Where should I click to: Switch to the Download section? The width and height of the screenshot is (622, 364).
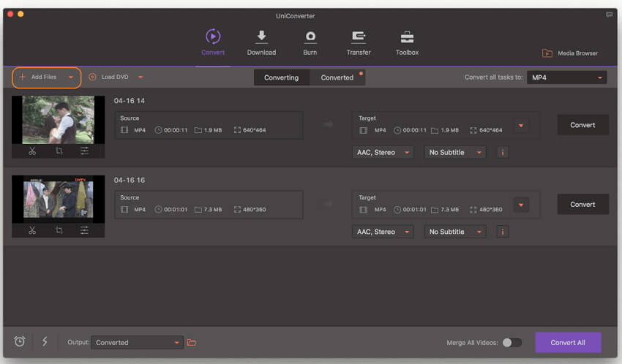pos(261,43)
